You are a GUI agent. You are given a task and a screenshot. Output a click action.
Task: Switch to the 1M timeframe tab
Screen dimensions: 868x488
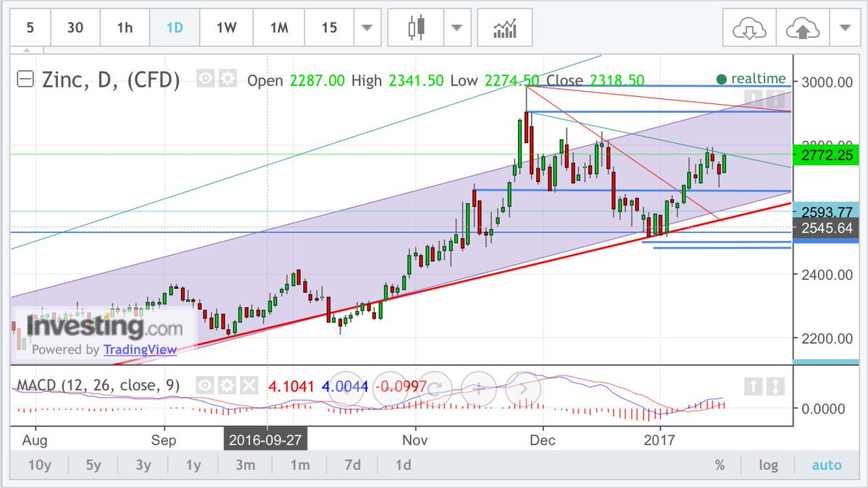pos(278,27)
